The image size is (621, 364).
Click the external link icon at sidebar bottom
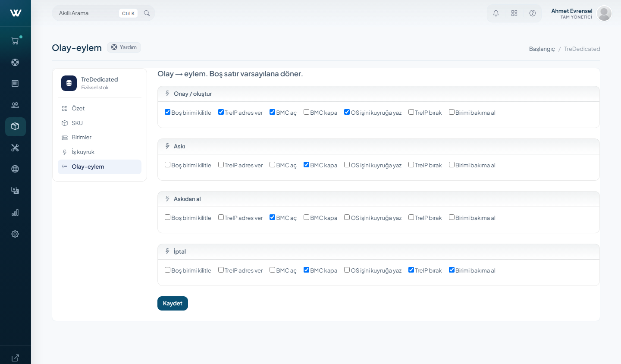pyautogui.click(x=15, y=358)
